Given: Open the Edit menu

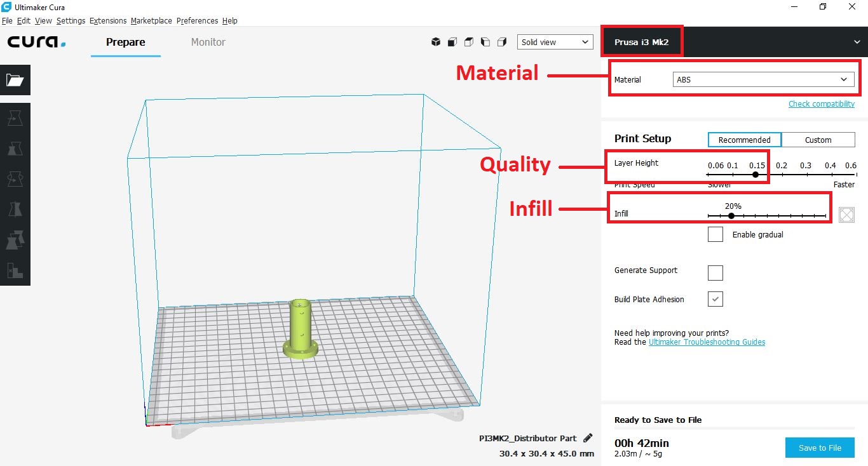Looking at the screenshot, I should tap(24, 20).
